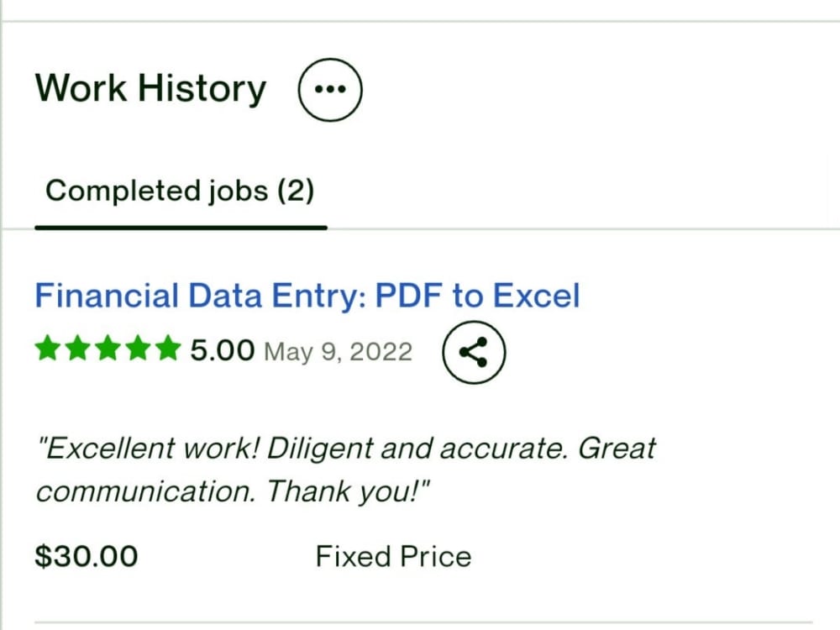Click the divider line below the $30.00 price

click(423, 622)
